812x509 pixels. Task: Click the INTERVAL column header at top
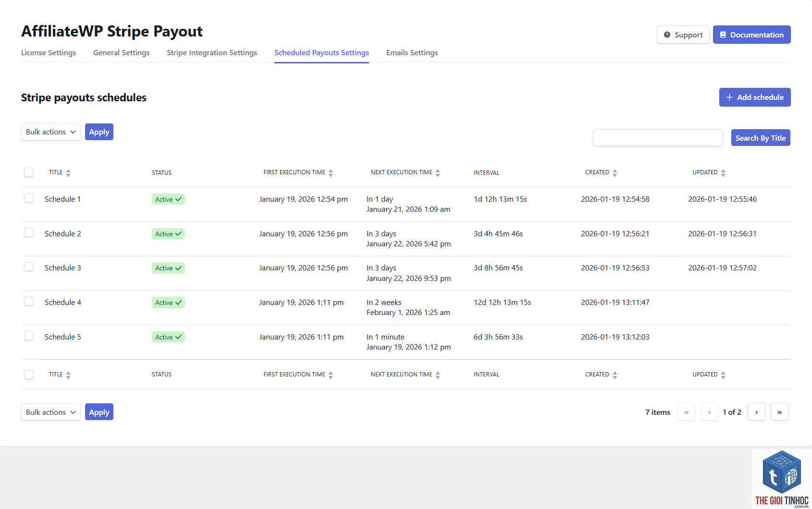[486, 172]
